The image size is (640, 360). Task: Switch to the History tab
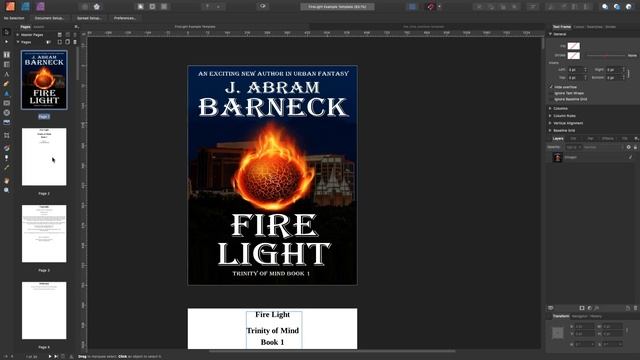[x=596, y=316]
